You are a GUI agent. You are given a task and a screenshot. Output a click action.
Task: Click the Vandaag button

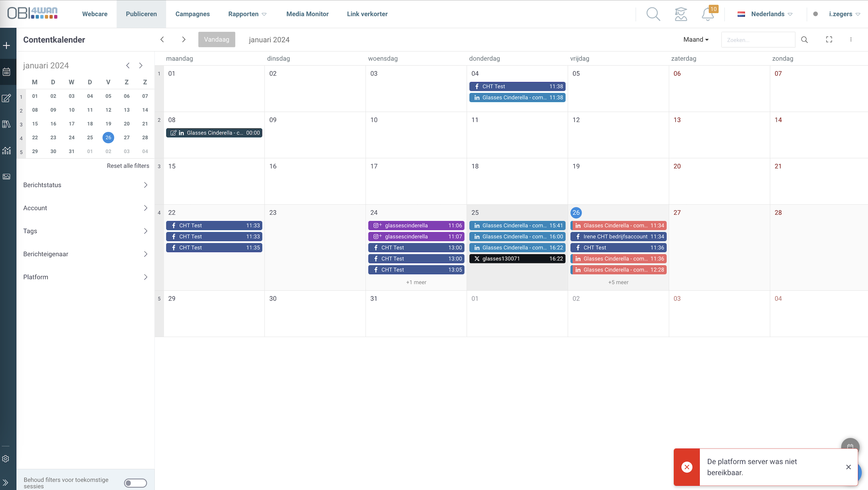click(x=217, y=40)
